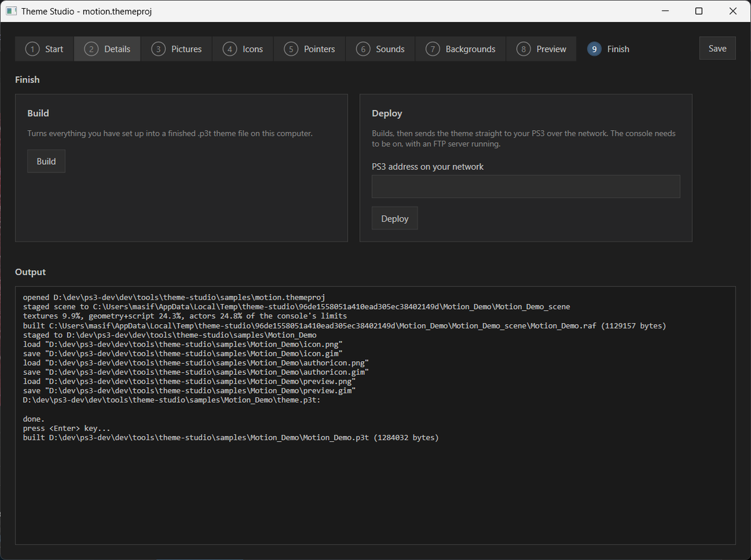Click the Save button

point(717,48)
